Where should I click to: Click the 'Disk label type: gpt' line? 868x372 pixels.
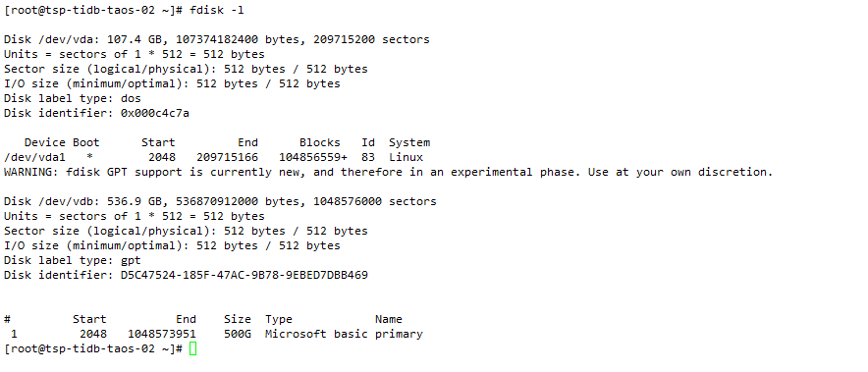tap(73, 260)
